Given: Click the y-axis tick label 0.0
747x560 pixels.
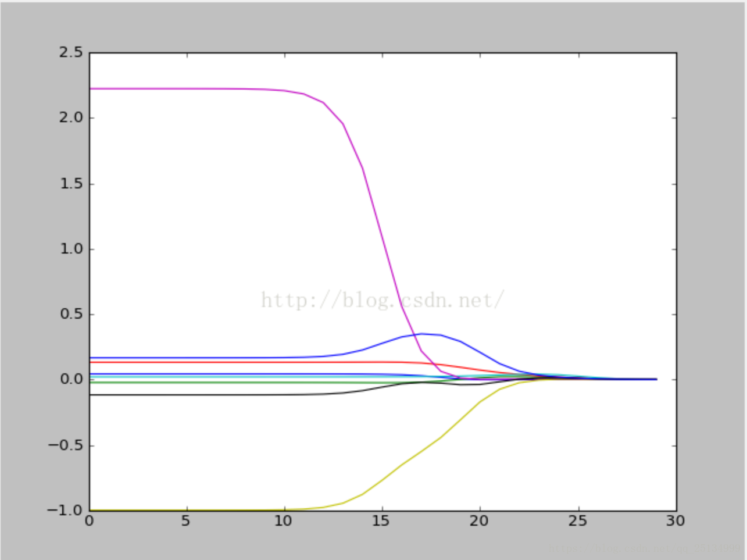Looking at the screenshot, I should (70, 379).
